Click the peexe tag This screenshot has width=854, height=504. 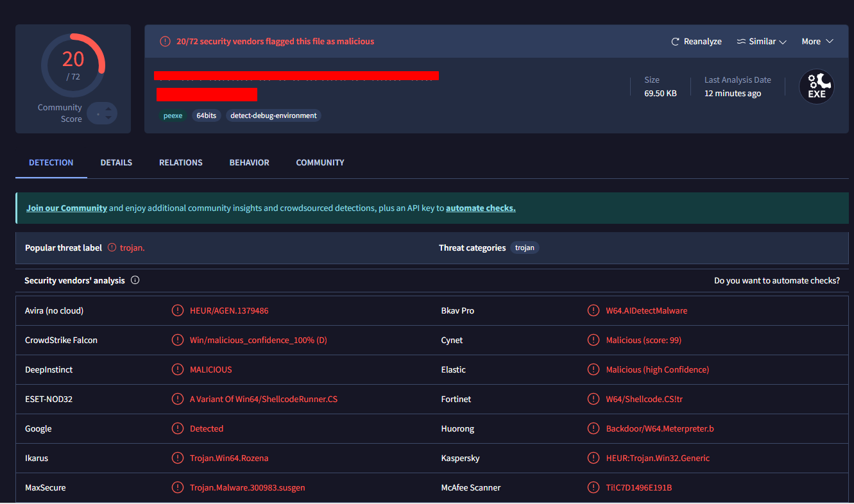(173, 115)
